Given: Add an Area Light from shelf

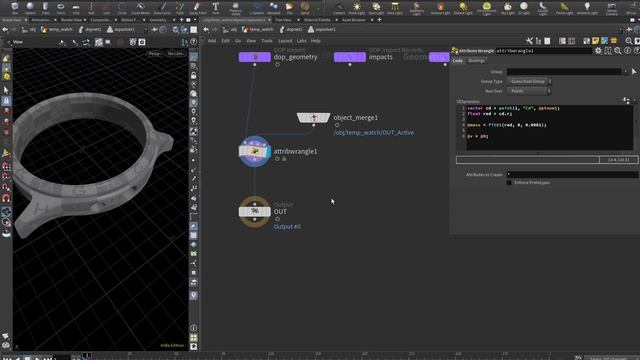Looking at the screenshot, I should [x=395, y=7].
